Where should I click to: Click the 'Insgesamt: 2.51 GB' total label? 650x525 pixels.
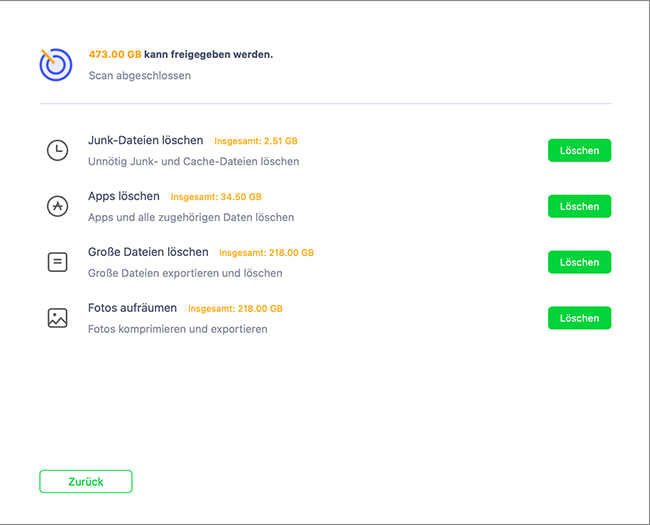(x=256, y=141)
